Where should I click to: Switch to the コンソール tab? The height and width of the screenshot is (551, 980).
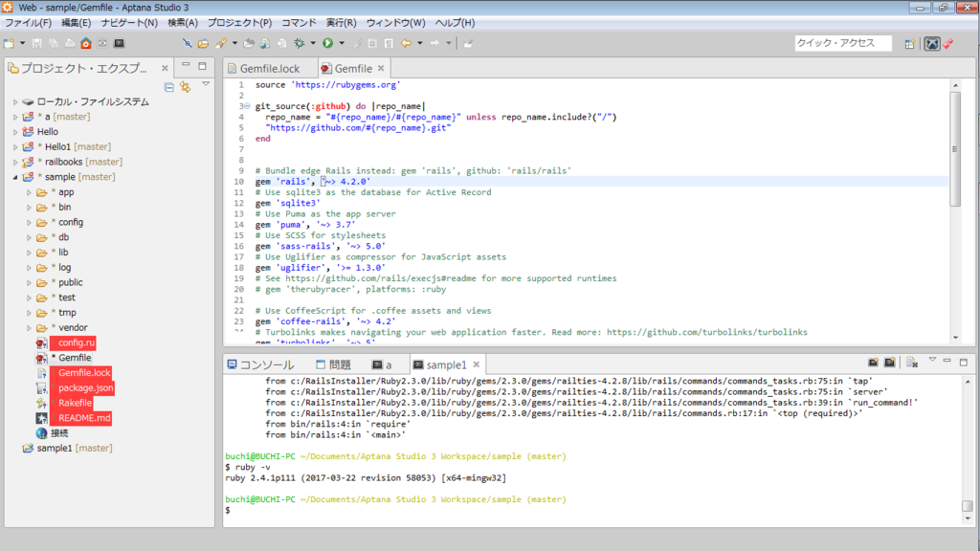[x=260, y=364]
